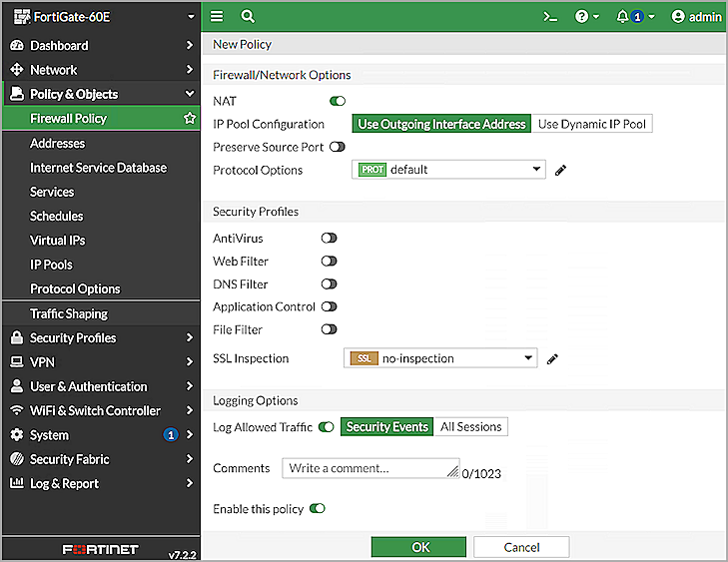The image size is (728, 562).
Task: Choose All Sessions logging option
Action: (470, 426)
